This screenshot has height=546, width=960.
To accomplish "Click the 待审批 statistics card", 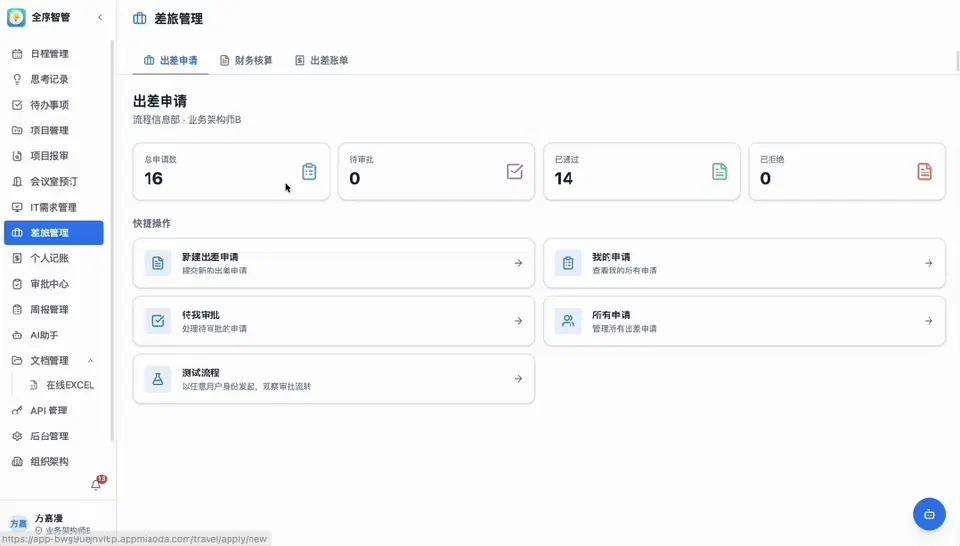I will pos(437,171).
